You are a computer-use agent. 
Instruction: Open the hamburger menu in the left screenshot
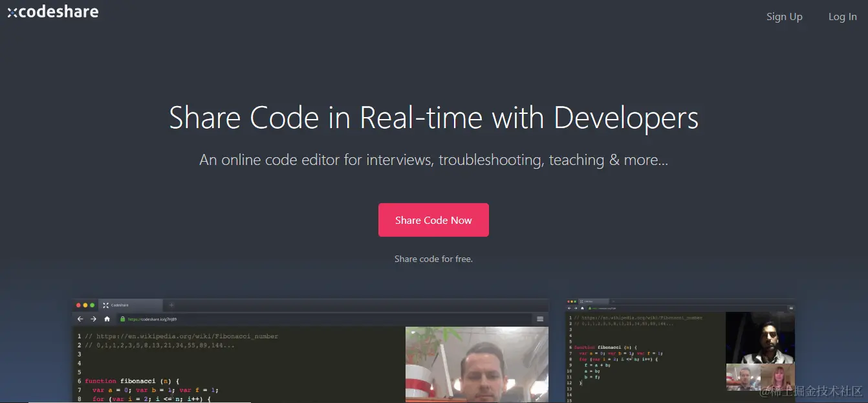coord(540,319)
